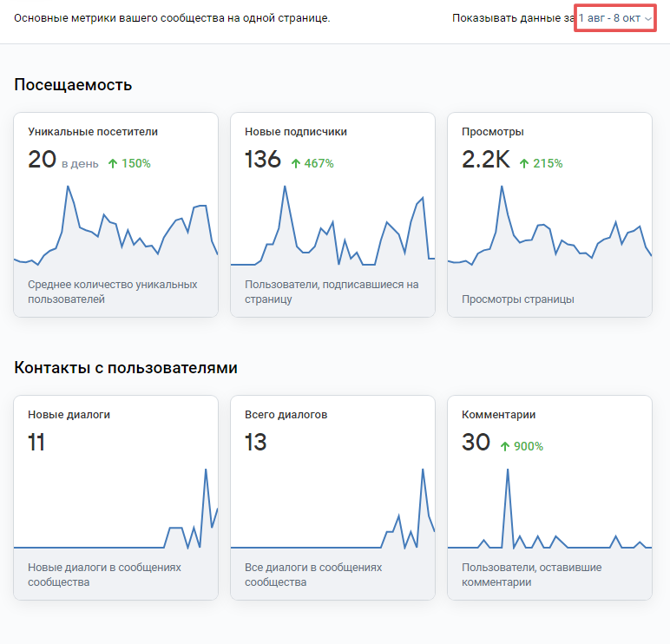
Task: Click the green up arrow beside 215%
Action: [x=524, y=163]
